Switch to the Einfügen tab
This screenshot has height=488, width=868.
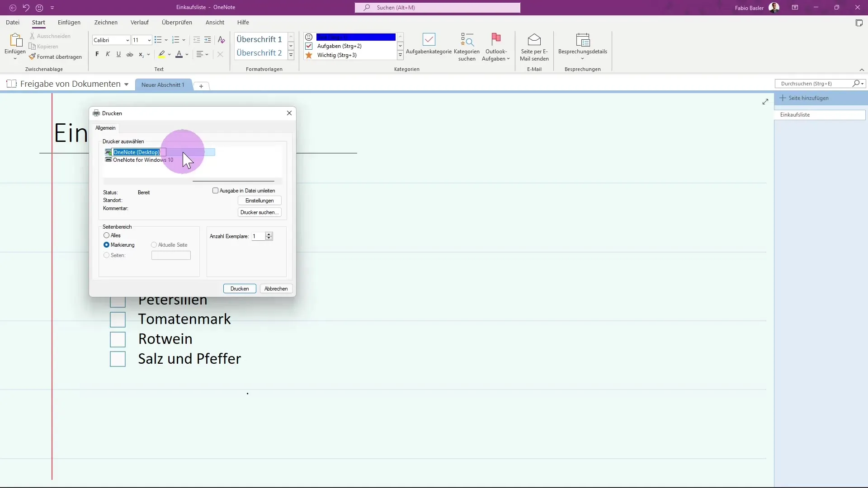click(69, 22)
